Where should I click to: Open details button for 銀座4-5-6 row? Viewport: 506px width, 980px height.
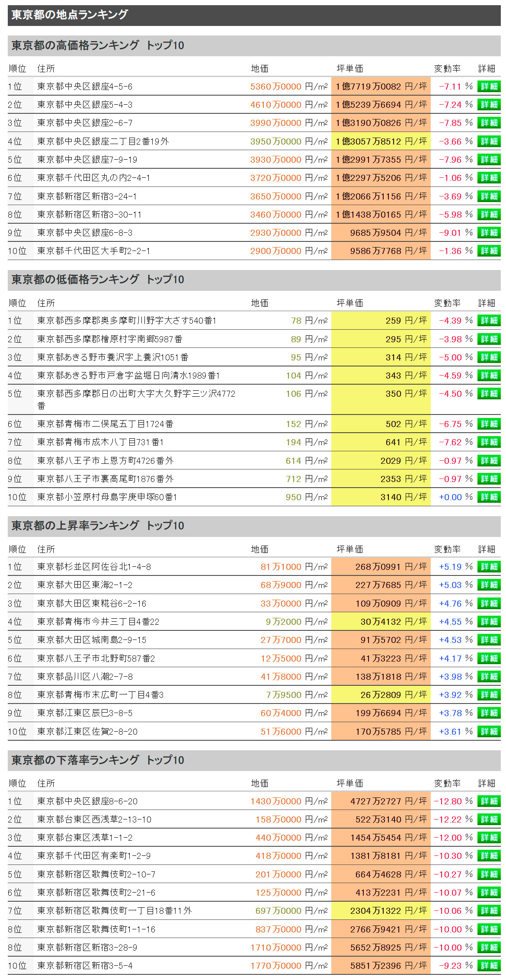click(489, 87)
